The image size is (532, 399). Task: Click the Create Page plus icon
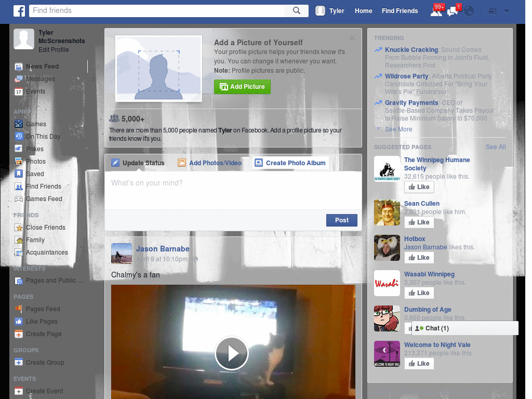click(x=19, y=334)
